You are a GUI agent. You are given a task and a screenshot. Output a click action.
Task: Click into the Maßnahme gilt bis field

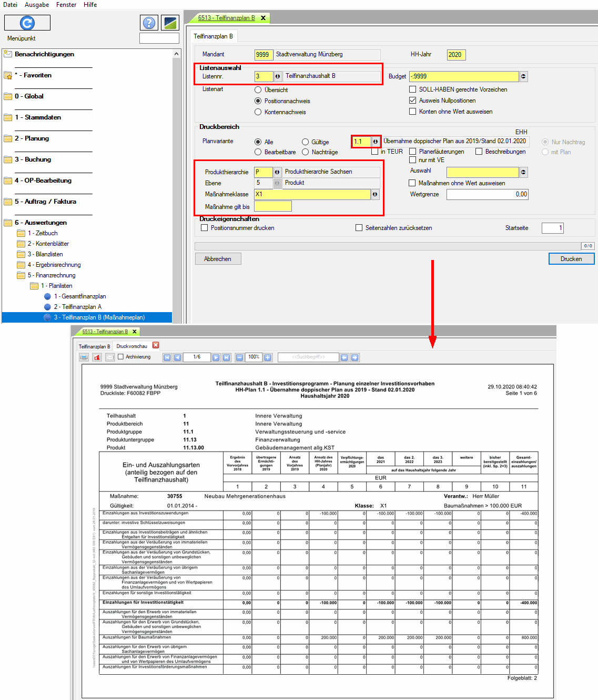(x=272, y=206)
